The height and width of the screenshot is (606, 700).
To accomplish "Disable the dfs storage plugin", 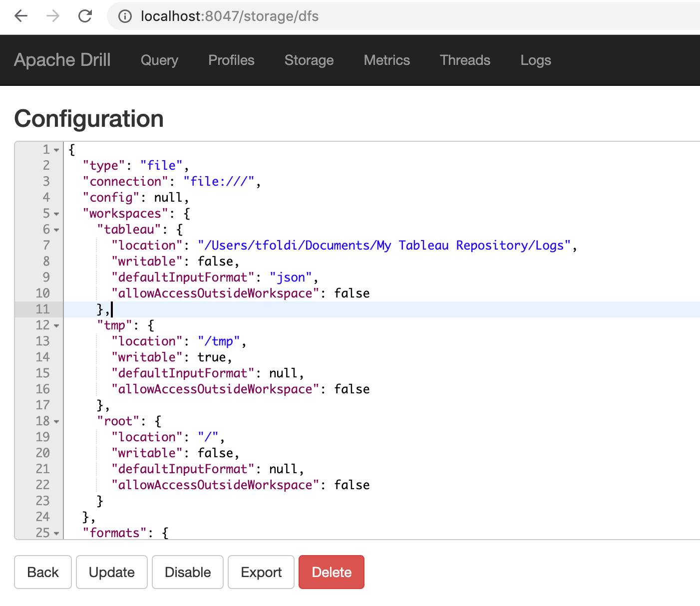I will click(x=188, y=572).
